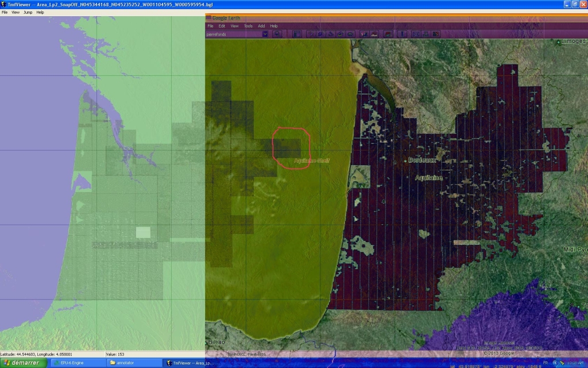The image size is (588, 368).
Task: Open the File menu in TmfViewer
Action: [5, 13]
